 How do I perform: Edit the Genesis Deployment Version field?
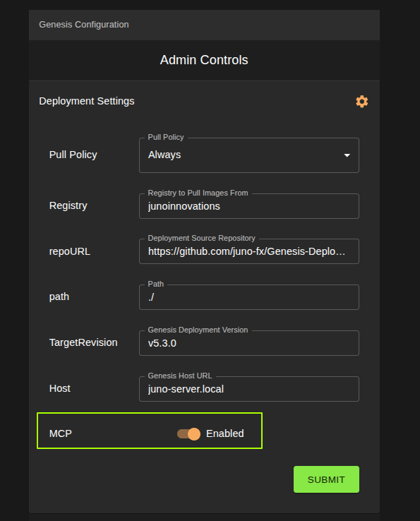tap(249, 343)
